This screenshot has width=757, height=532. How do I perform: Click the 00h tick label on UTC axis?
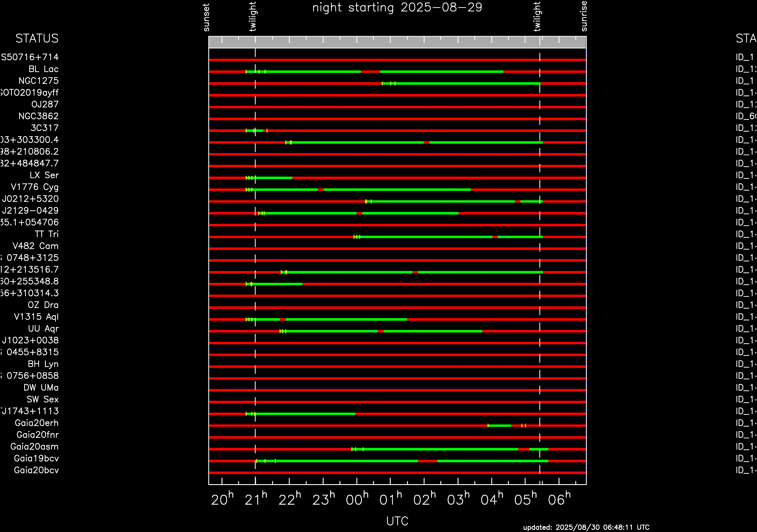(x=357, y=500)
